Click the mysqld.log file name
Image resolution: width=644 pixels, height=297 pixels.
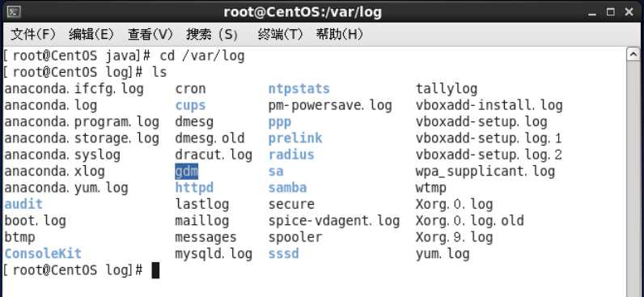(x=214, y=254)
